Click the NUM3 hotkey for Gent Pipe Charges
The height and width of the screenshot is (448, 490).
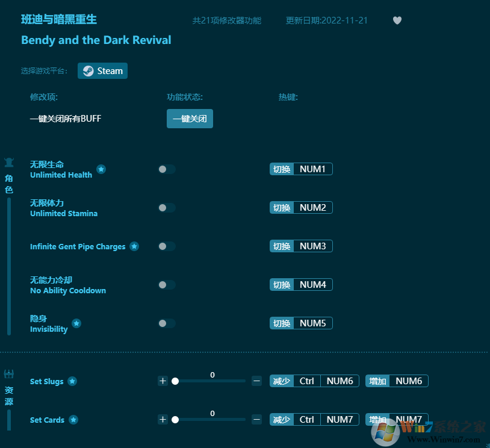[312, 246]
